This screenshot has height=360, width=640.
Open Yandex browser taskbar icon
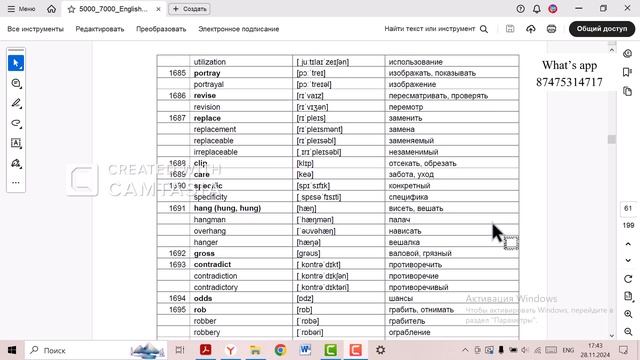tap(230, 350)
